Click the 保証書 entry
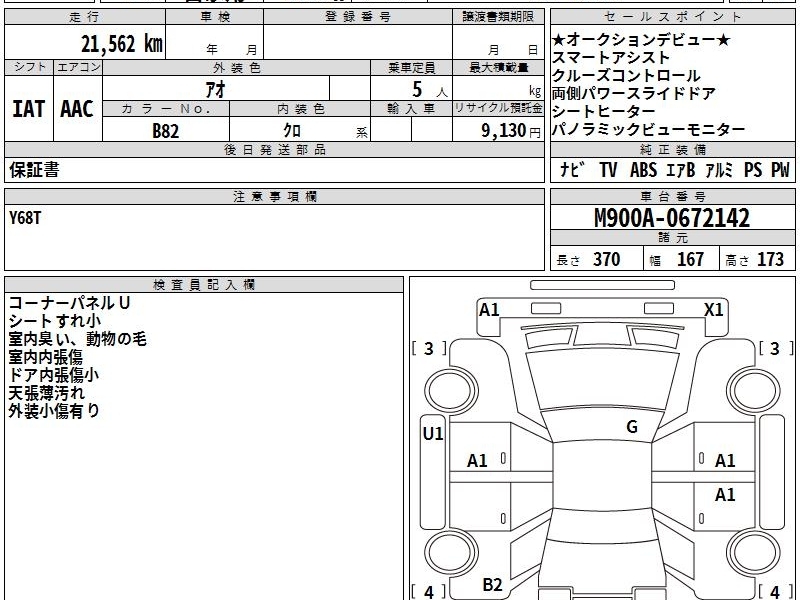 pyautogui.click(x=34, y=169)
